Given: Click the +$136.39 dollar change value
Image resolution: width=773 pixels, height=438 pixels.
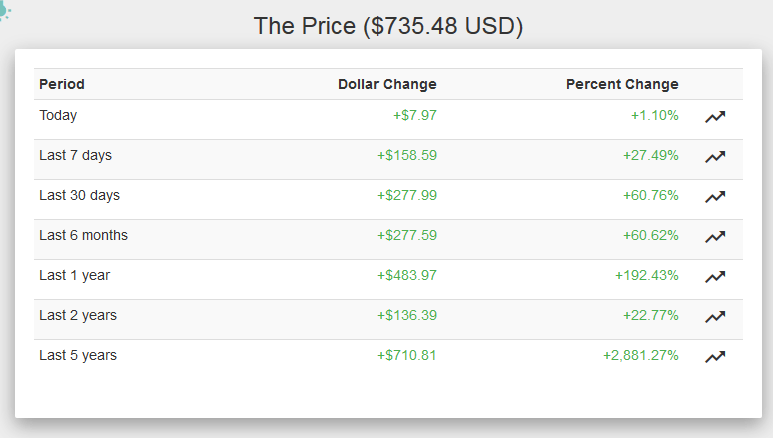Looking at the screenshot, I should (x=407, y=315).
